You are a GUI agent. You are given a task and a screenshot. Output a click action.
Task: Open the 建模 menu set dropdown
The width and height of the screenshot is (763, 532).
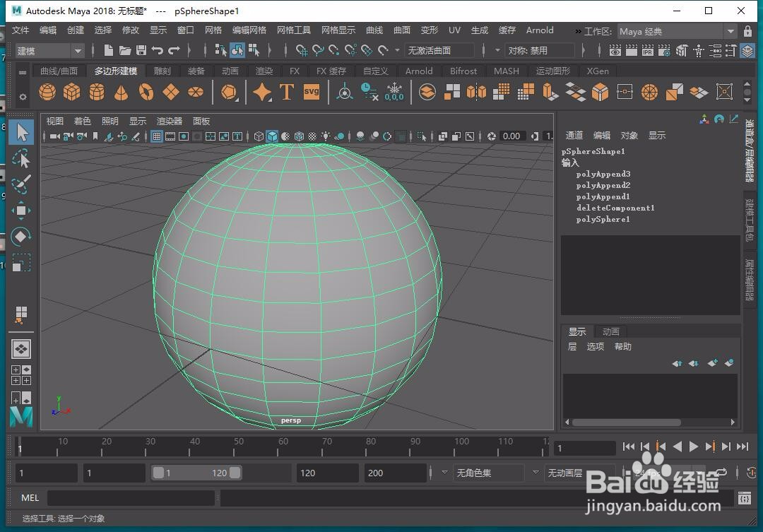pyautogui.click(x=49, y=51)
